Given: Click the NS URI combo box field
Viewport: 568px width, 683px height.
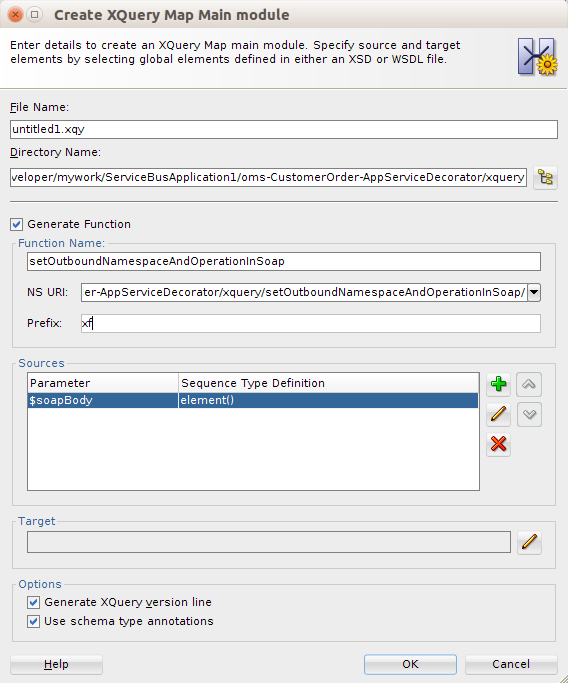Looking at the screenshot, I should (x=304, y=292).
